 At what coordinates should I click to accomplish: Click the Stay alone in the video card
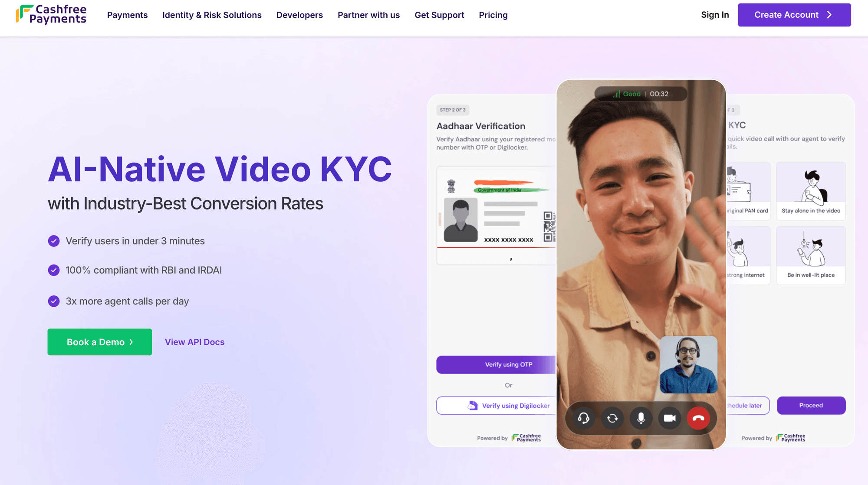pos(811,191)
